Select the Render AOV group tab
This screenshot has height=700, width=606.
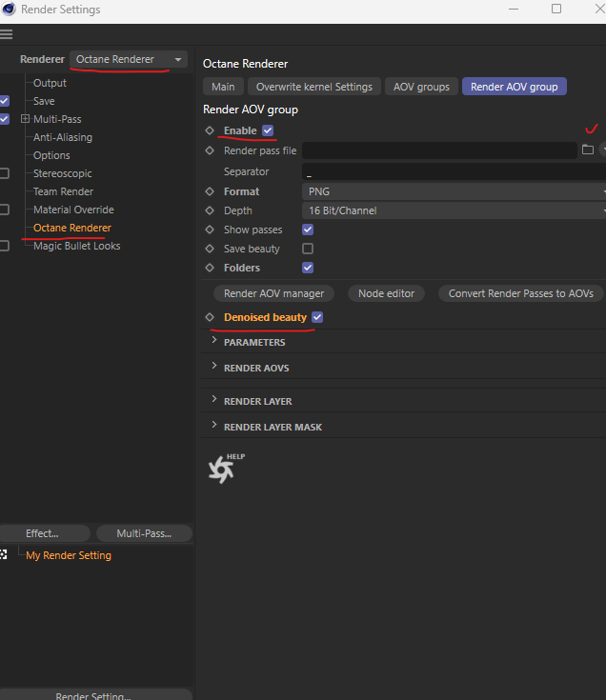point(514,87)
